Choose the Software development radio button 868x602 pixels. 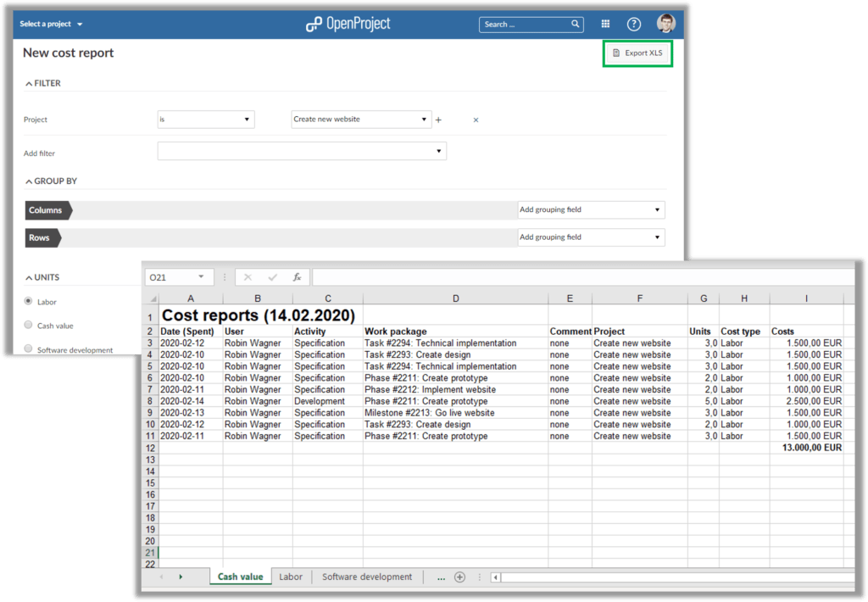tap(28, 349)
